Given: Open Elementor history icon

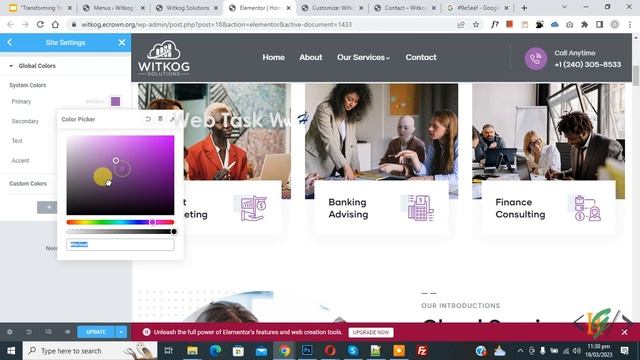Looking at the screenshot, I should [29, 332].
